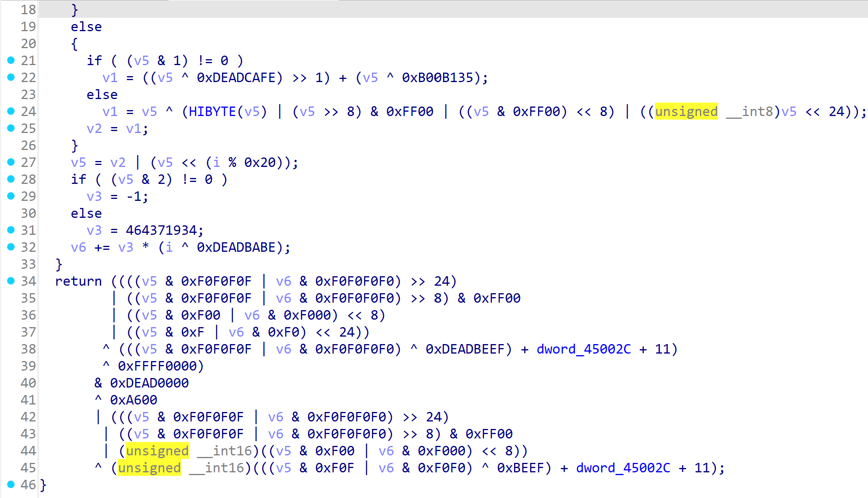Select variable v6 on line 32
Image resolution: width=868 pixels, height=498 pixels.
coord(78,247)
